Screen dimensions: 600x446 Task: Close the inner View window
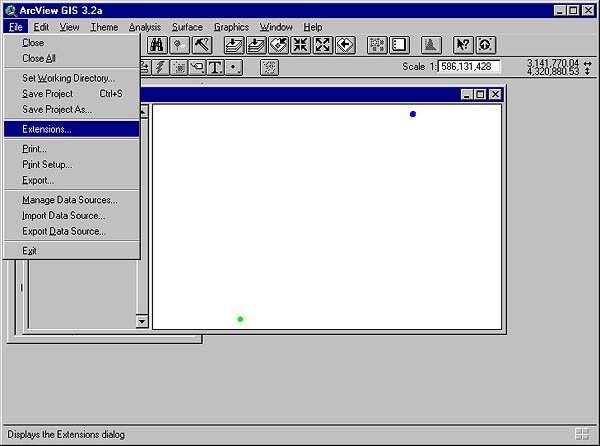[495, 94]
